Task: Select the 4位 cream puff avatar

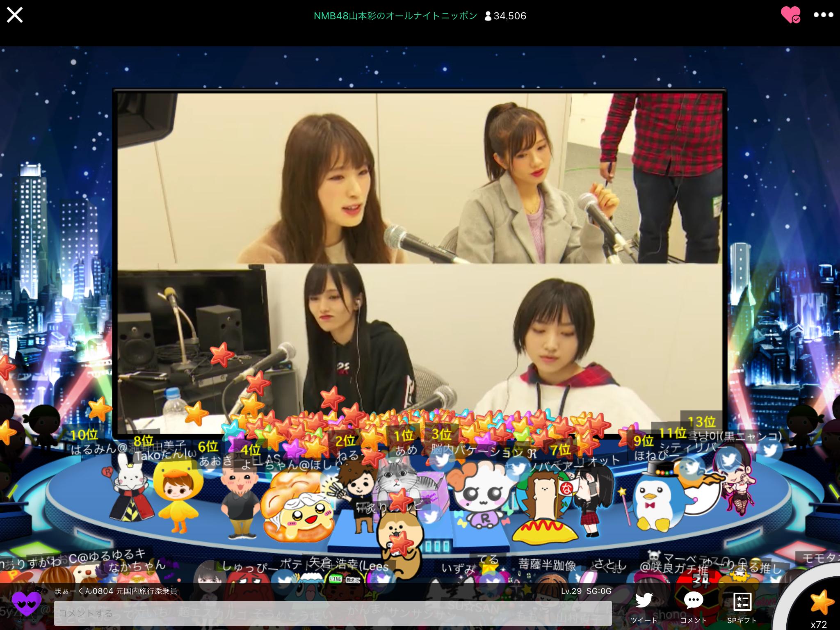Action: (x=298, y=506)
